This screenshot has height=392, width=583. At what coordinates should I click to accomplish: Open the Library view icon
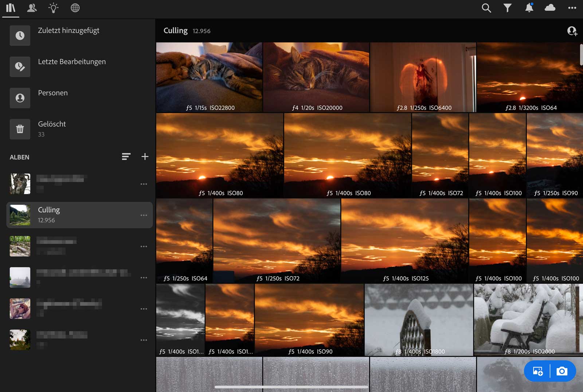11,8
